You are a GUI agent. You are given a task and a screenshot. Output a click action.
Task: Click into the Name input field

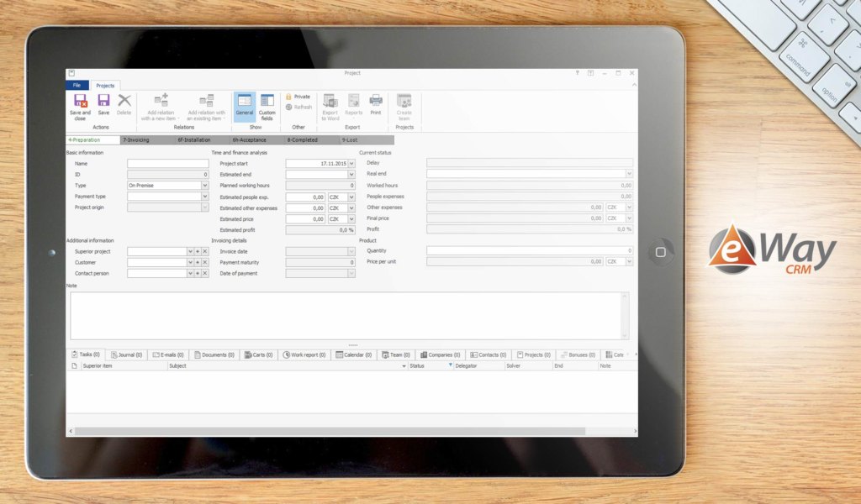[167, 164]
